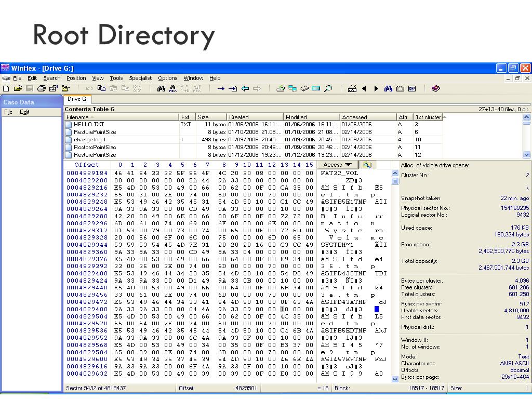This screenshot has width=532, height=399.
Task: Select the change.log file row
Action: [x=253, y=140]
